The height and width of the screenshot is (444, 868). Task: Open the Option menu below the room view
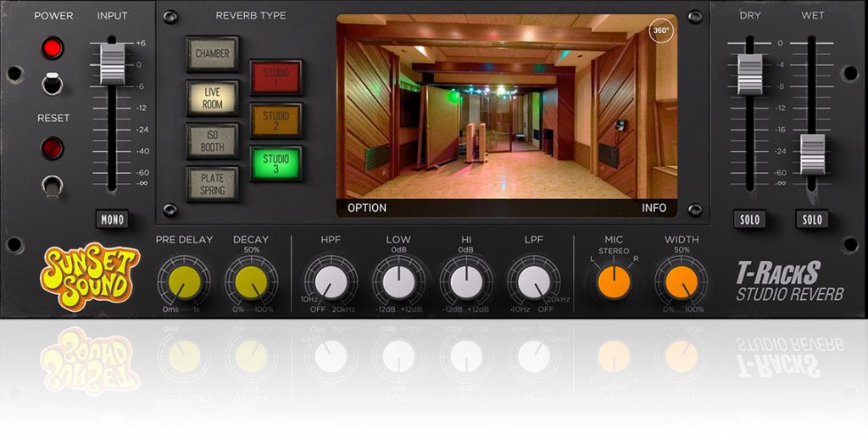(366, 208)
